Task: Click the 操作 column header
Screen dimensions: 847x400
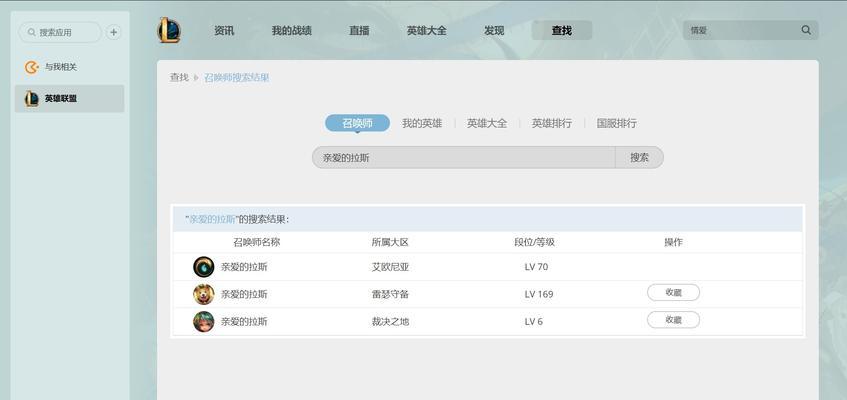Action: click(x=674, y=242)
